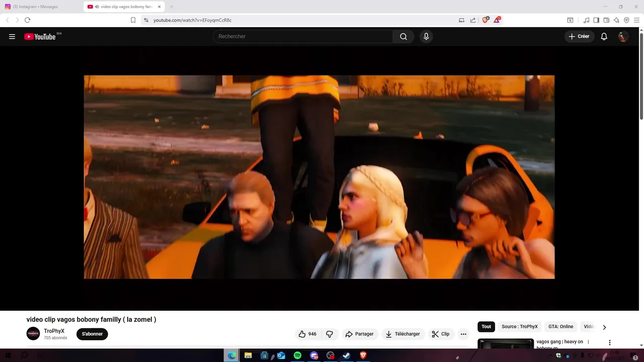This screenshot has width=644, height=362.
Task: Click the search magnifier button
Action: 404,37
